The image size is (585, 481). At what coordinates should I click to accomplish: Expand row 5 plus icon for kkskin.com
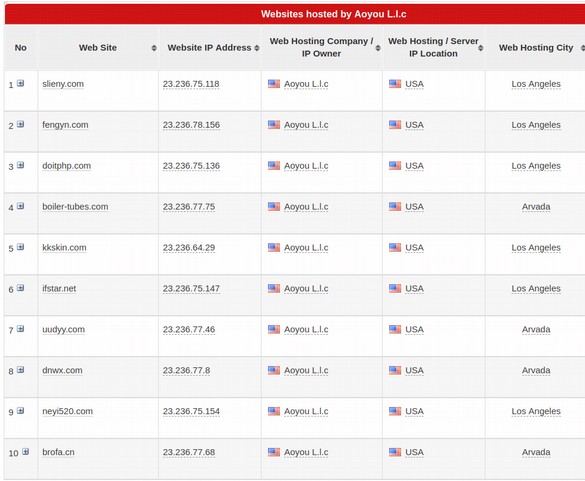pos(21,247)
